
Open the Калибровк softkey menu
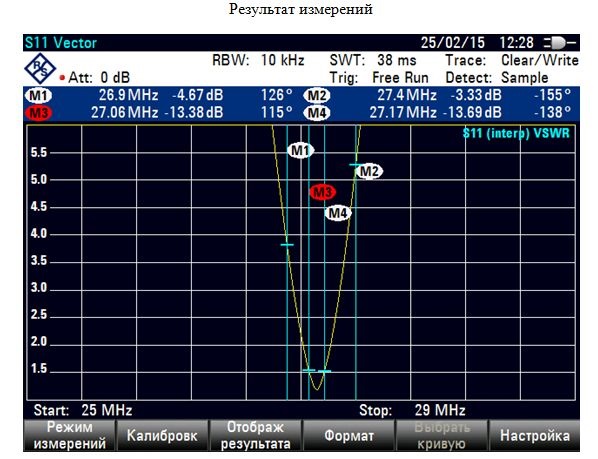(162, 435)
